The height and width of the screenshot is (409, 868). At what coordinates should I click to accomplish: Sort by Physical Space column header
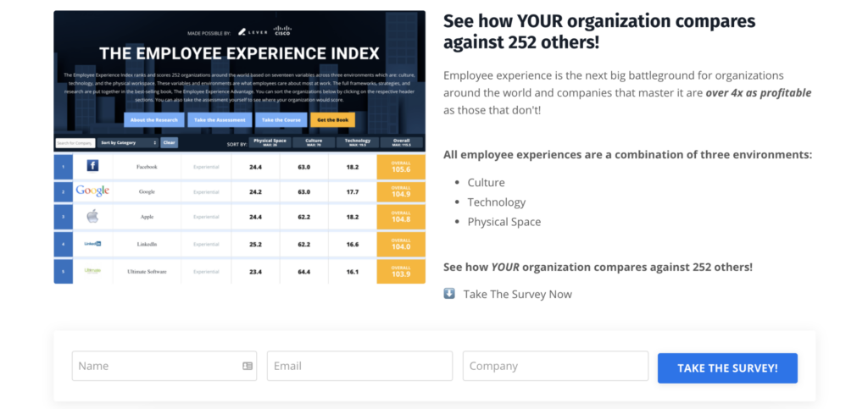[270, 142]
